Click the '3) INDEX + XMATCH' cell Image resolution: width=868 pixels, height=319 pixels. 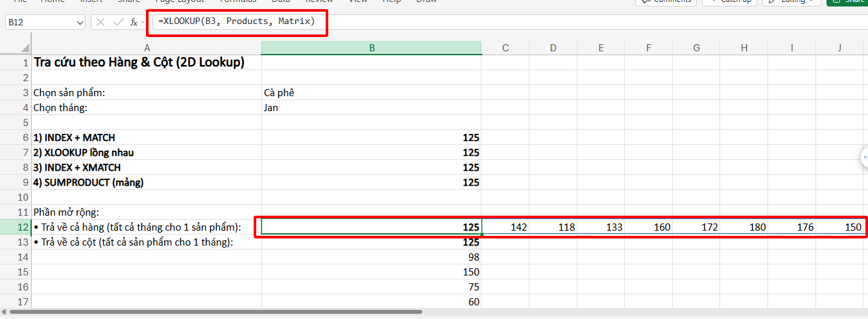(147, 168)
